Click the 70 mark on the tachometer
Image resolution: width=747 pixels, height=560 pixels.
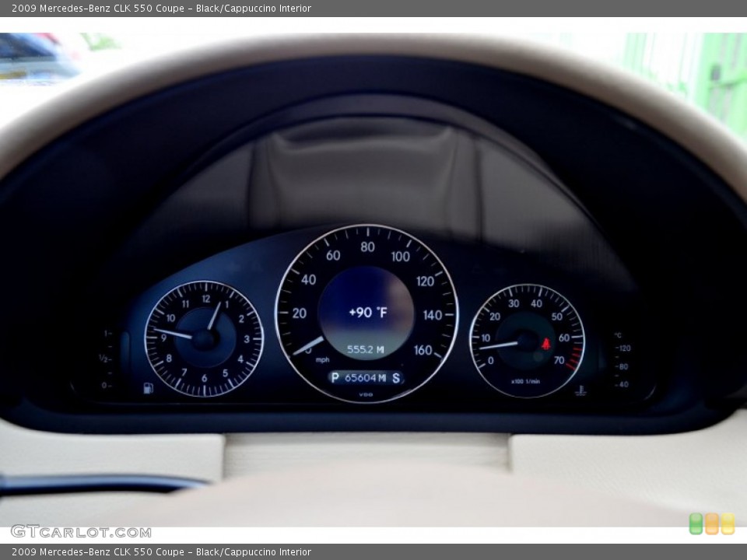[x=559, y=360]
